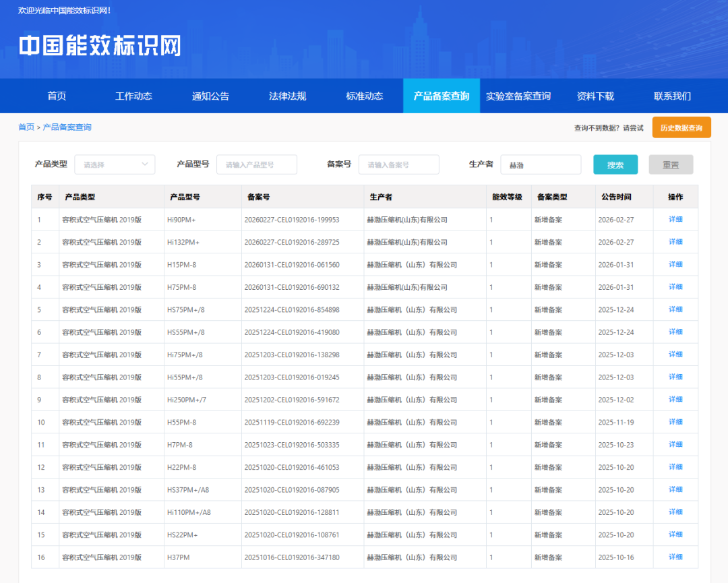Click the 备案号 input field
The height and width of the screenshot is (583, 728).
coord(399,164)
